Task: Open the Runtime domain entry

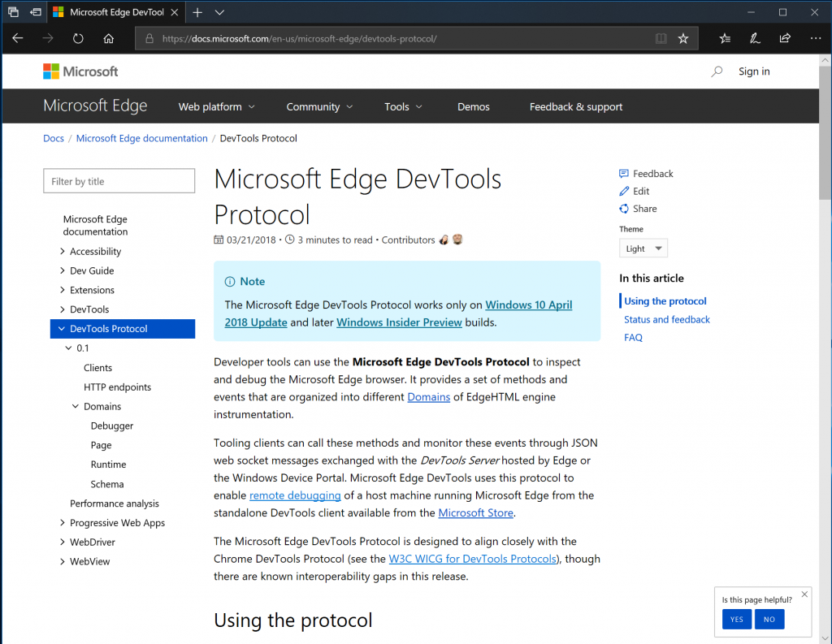Action: tap(108, 465)
